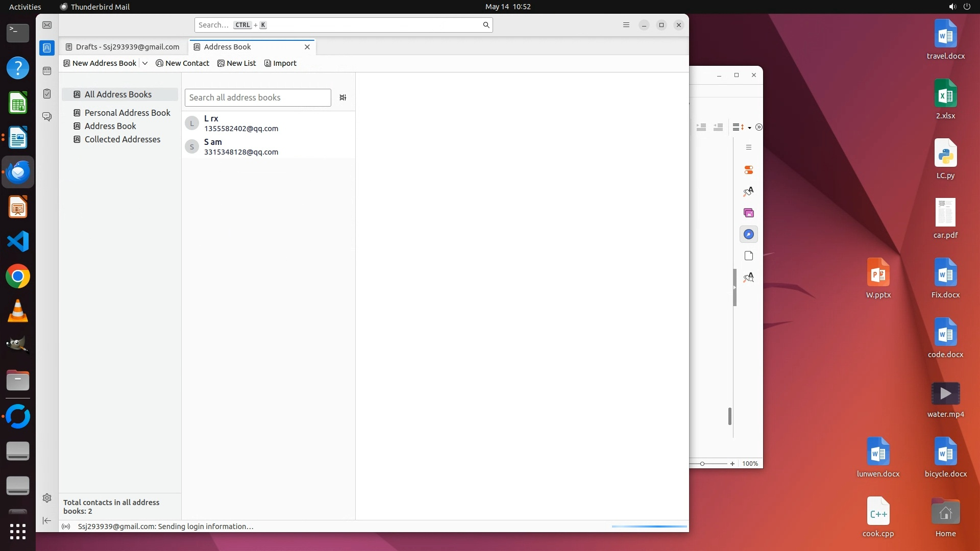Viewport: 980px width, 551px height.
Task: Click the Search all address books field
Action: (258, 97)
